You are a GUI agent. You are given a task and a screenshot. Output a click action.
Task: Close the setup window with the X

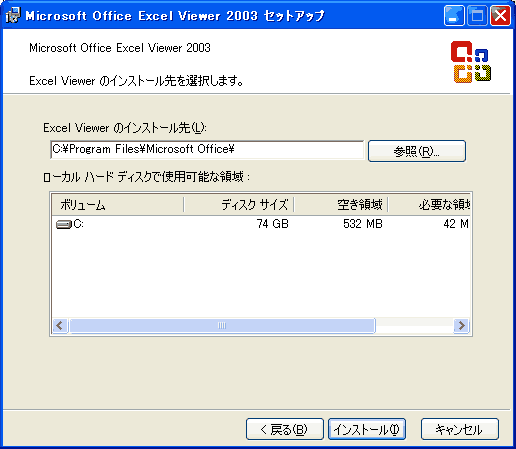point(500,16)
